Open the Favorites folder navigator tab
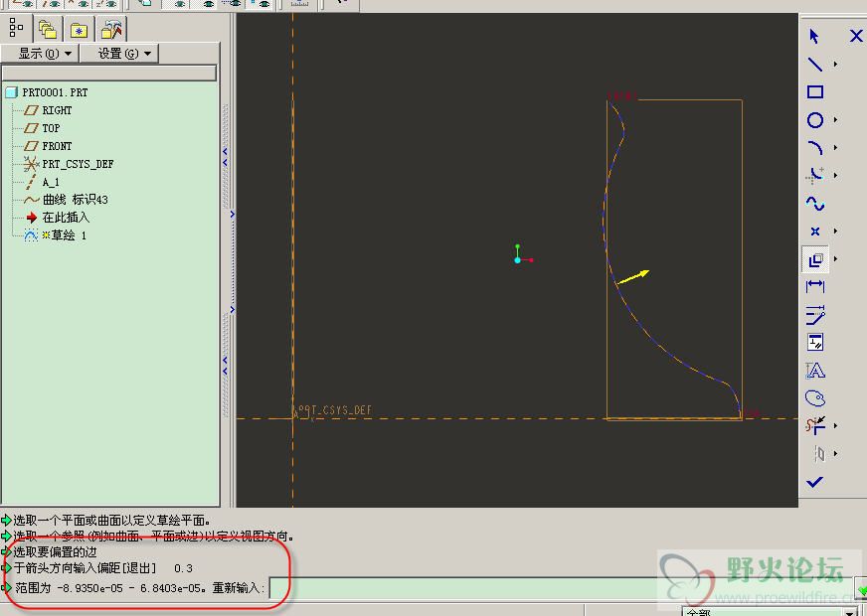867x616 pixels. [x=80, y=29]
